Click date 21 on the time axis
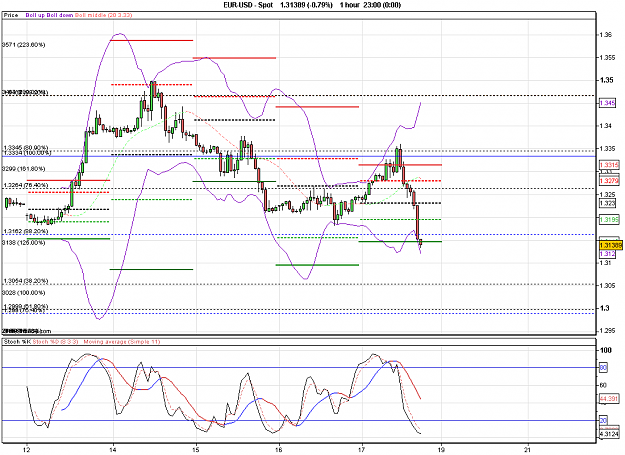This screenshot has height=455, width=625. 528,450
